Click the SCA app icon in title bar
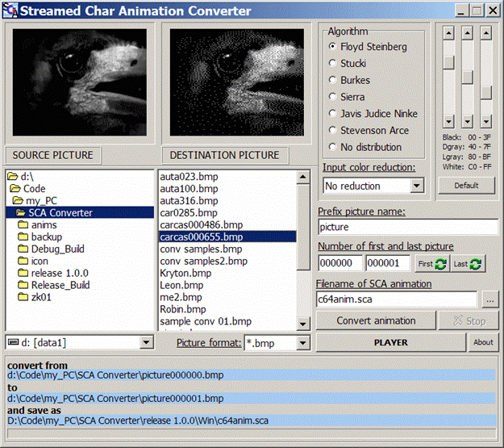 coord(10,10)
